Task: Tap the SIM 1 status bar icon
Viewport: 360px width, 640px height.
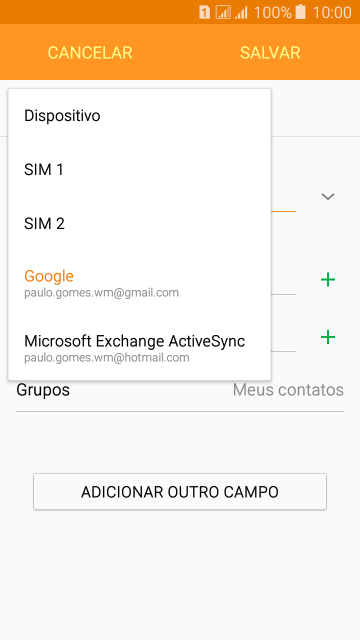Action: pyautogui.click(x=204, y=12)
